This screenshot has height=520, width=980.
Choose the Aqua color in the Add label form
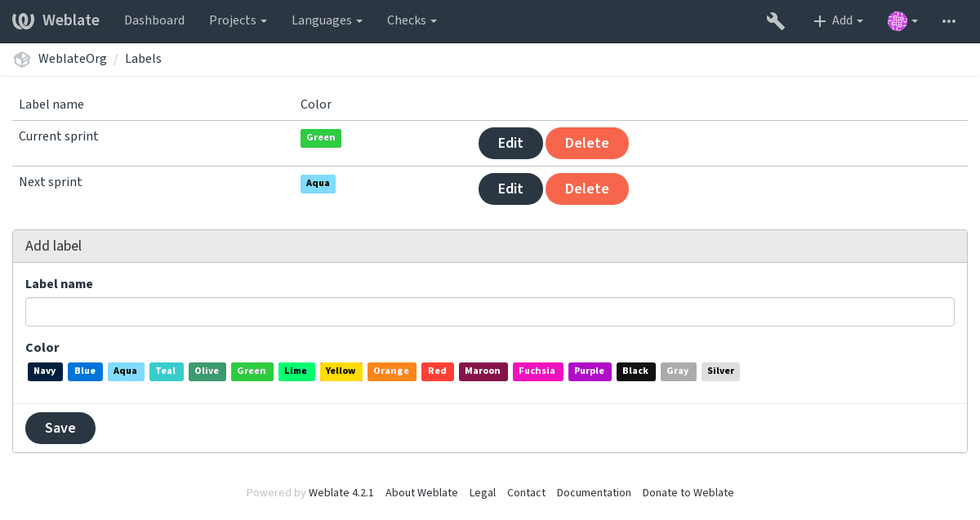(126, 371)
